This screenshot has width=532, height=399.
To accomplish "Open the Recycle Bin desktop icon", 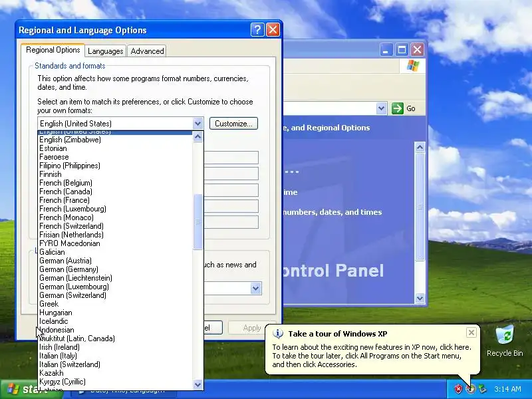I will click(505, 341).
